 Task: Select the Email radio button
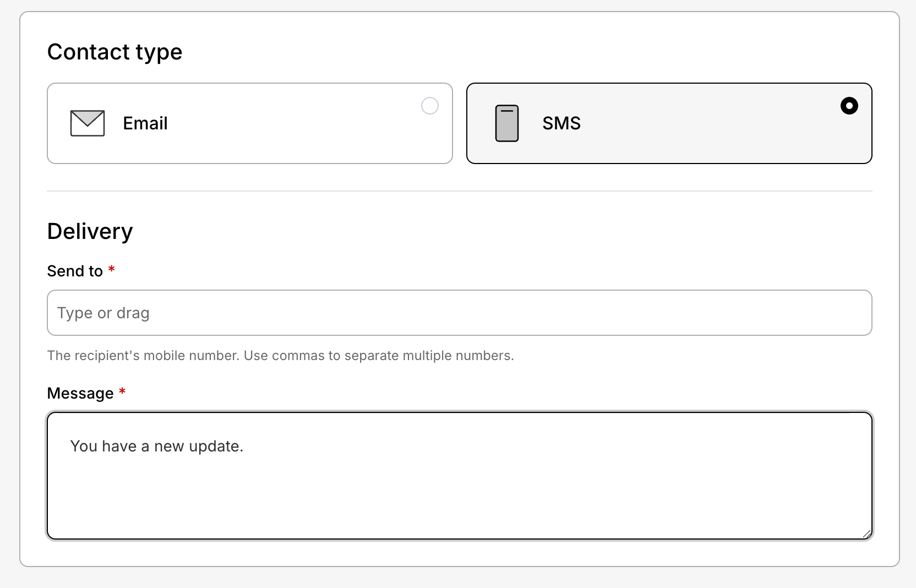click(x=429, y=106)
